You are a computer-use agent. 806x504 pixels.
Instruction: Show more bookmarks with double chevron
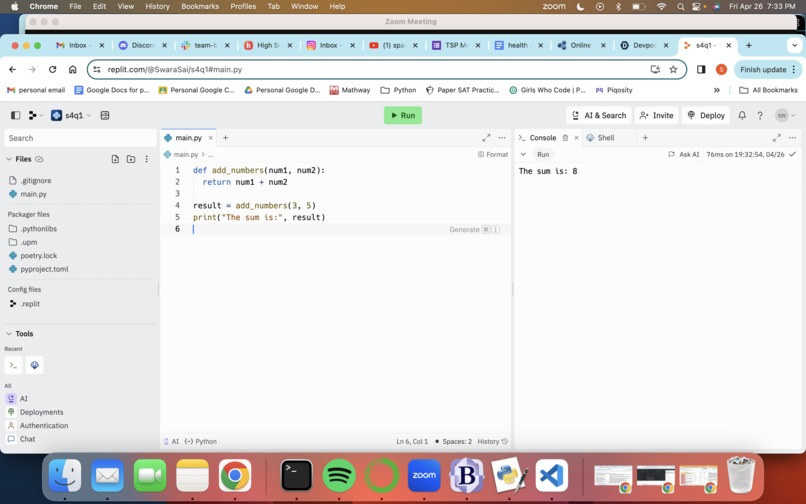(x=717, y=90)
